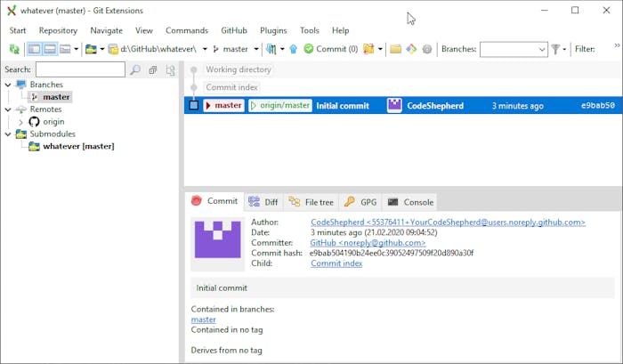Toggle the commit info panel layout button
Image resolution: width=623 pixels, height=364 pixels.
pyautogui.click(x=50, y=49)
